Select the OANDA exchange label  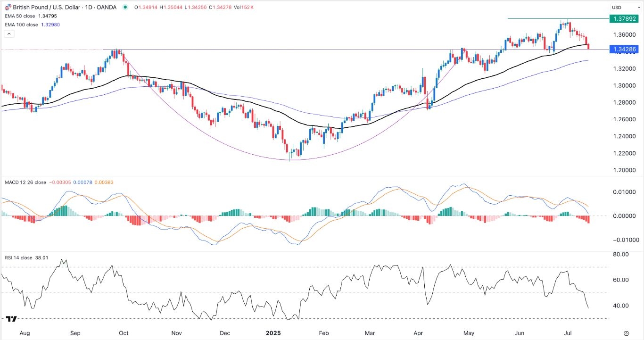click(x=106, y=7)
